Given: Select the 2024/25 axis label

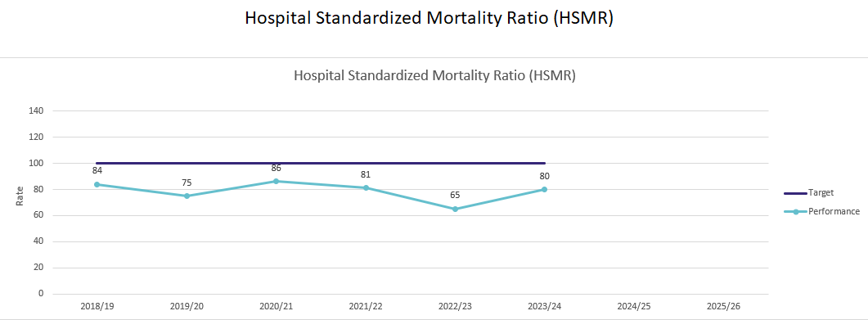Looking at the screenshot, I should tap(634, 306).
